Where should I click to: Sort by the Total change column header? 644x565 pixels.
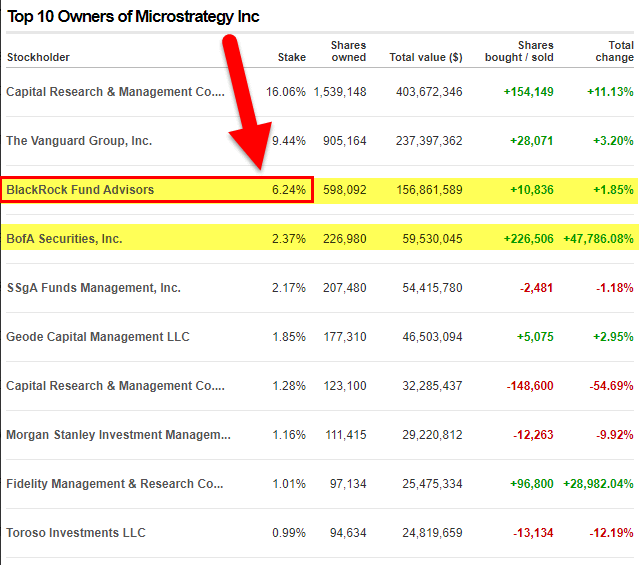tap(614, 51)
